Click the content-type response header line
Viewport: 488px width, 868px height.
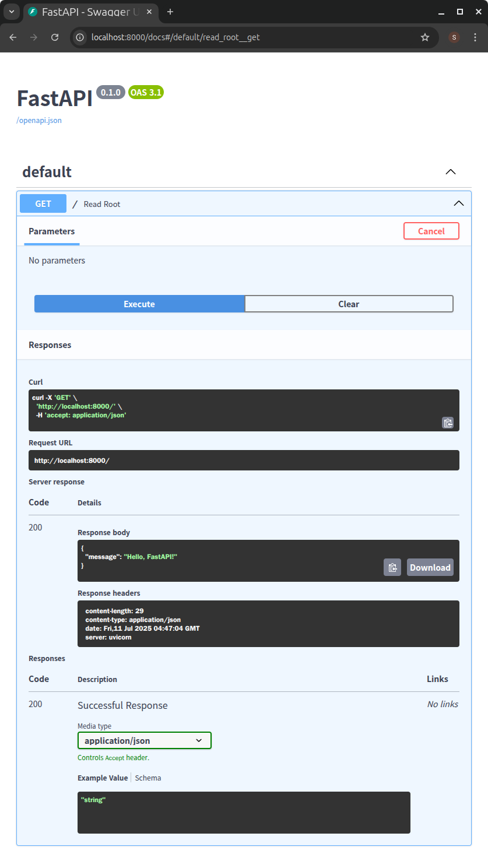(x=133, y=620)
